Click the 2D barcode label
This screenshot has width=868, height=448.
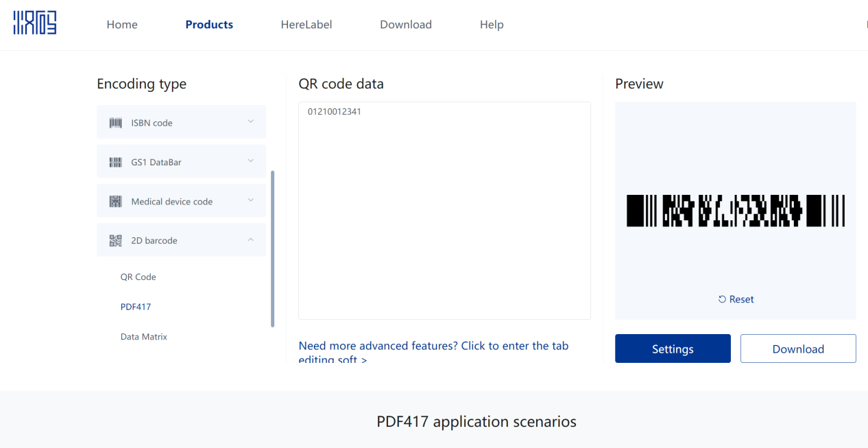pos(154,241)
